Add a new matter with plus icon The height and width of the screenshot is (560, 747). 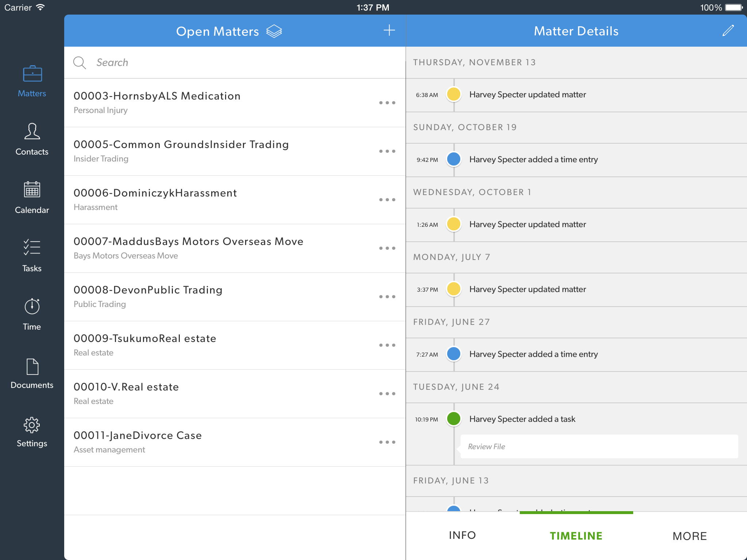pos(389,31)
